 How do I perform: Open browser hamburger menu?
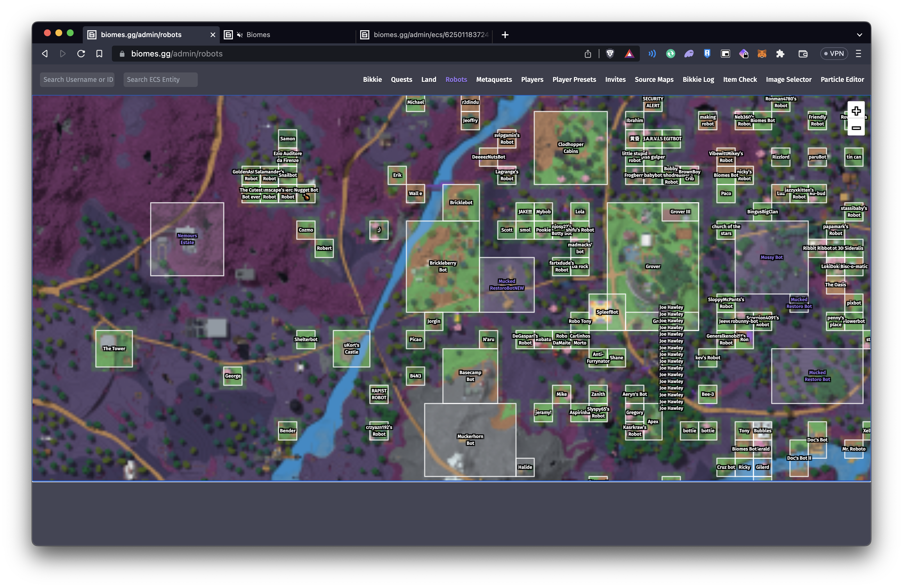tap(858, 54)
